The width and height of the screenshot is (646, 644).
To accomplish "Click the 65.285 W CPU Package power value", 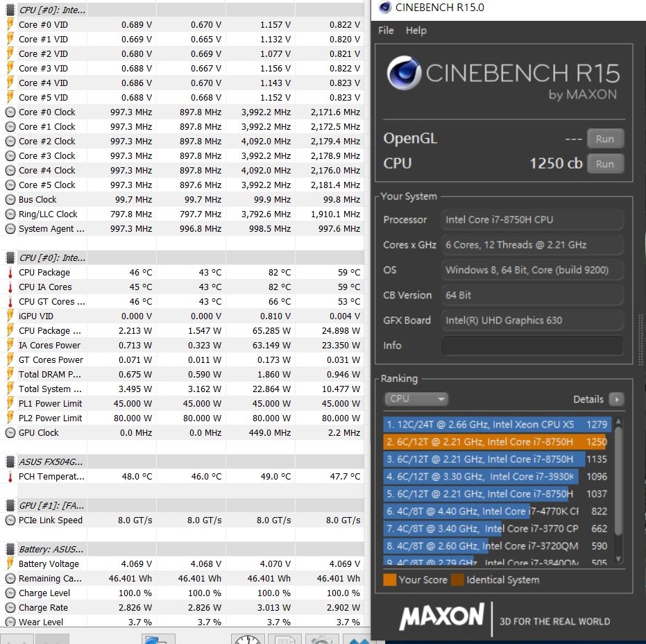I will coord(271,331).
